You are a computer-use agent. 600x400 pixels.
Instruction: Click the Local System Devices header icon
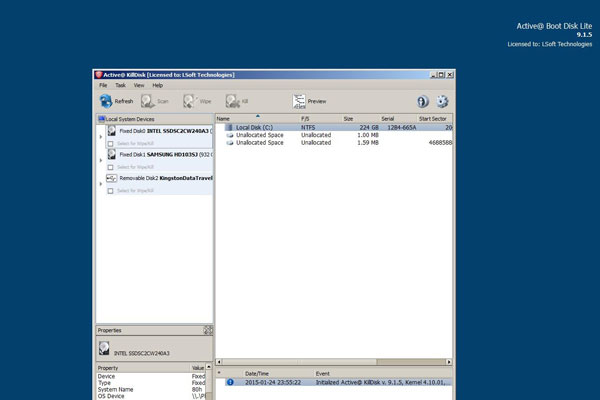pos(101,119)
